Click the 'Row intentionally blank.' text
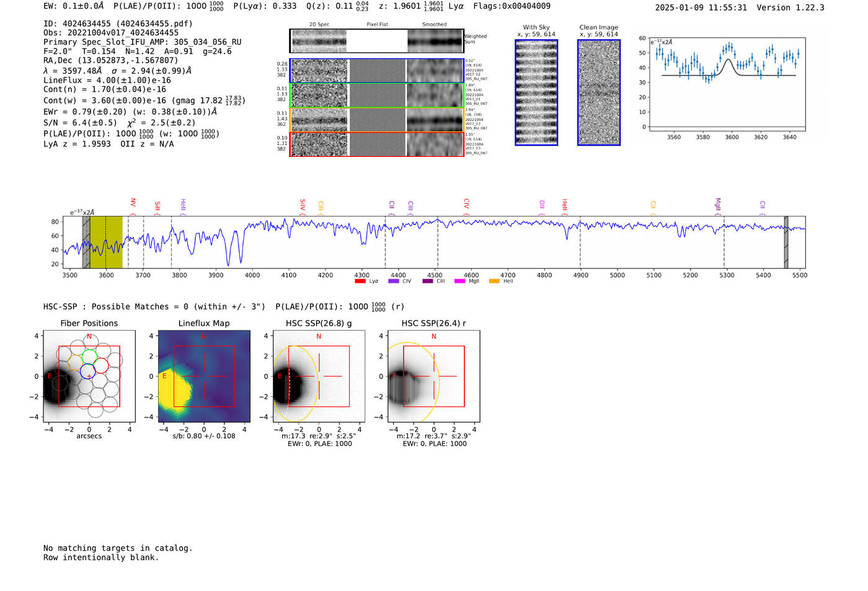Viewport: 868px width, 591px height. coord(101,558)
